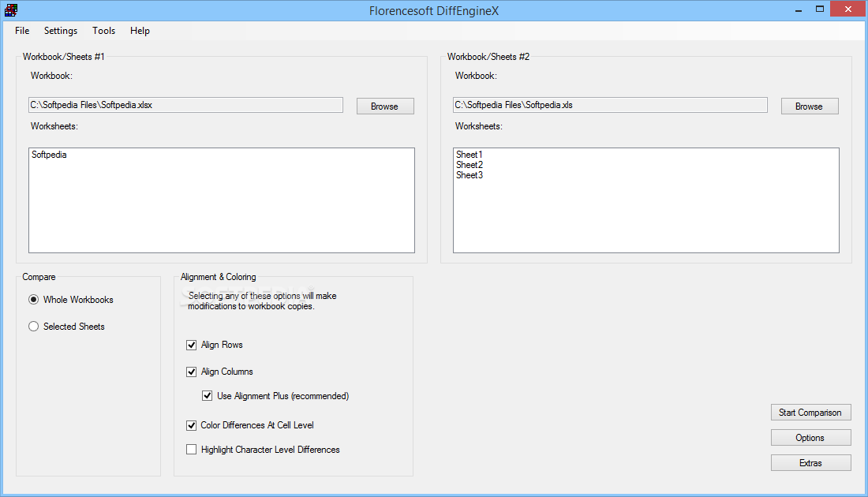Open the Options dialog button
The image size is (868, 497).
click(x=811, y=438)
